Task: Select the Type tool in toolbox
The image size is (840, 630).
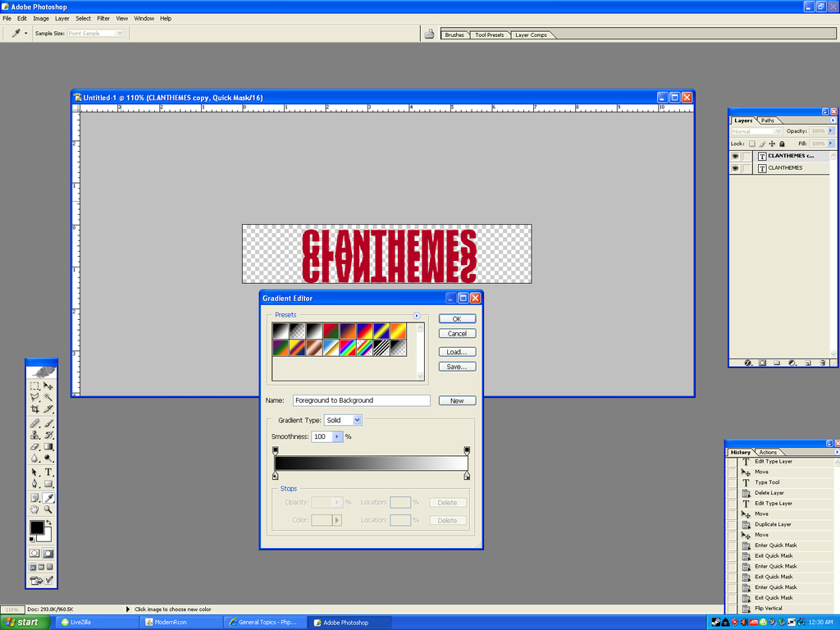Action: (48, 472)
